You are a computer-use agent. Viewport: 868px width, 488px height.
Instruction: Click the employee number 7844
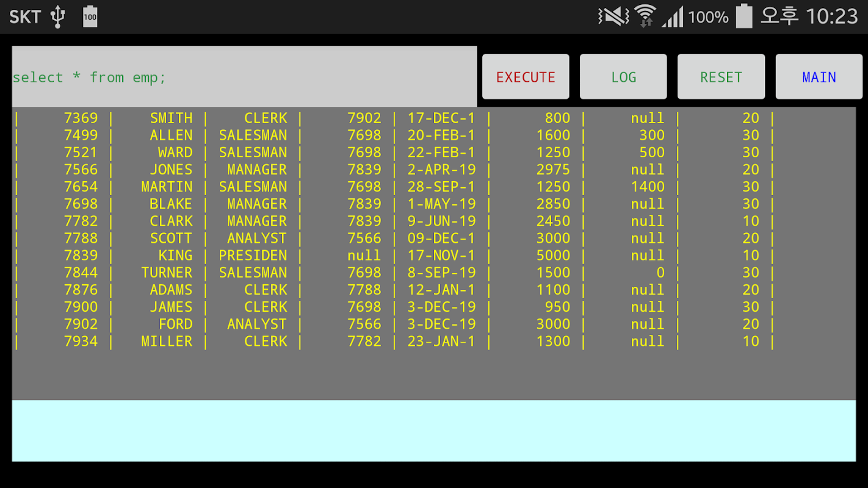81,273
